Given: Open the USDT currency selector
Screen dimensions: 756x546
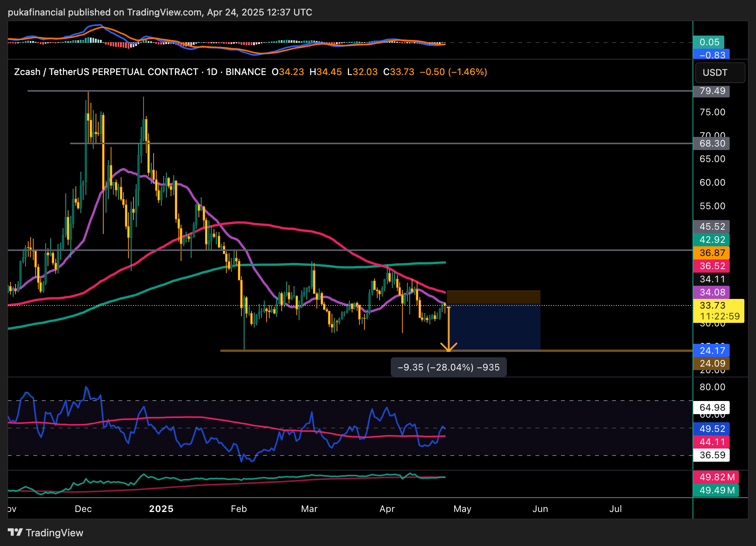Looking at the screenshot, I should (x=720, y=73).
